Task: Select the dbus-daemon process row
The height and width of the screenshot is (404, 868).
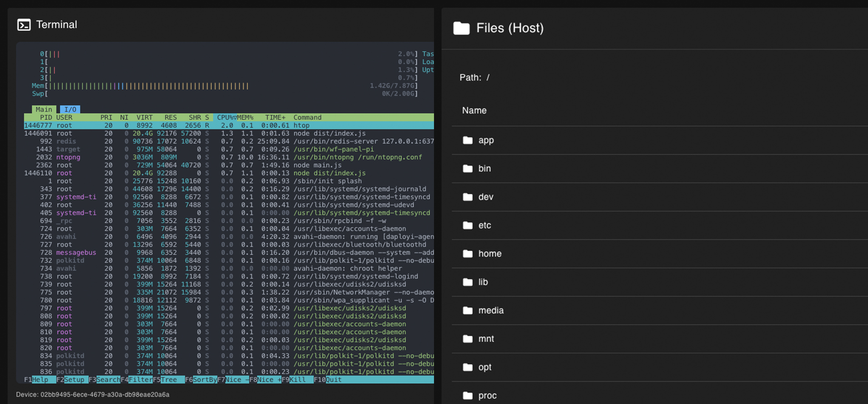Action: [x=229, y=252]
